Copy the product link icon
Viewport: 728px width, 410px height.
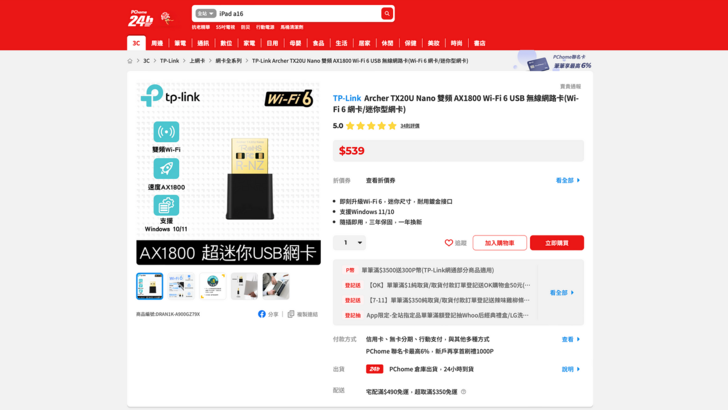[x=289, y=314]
